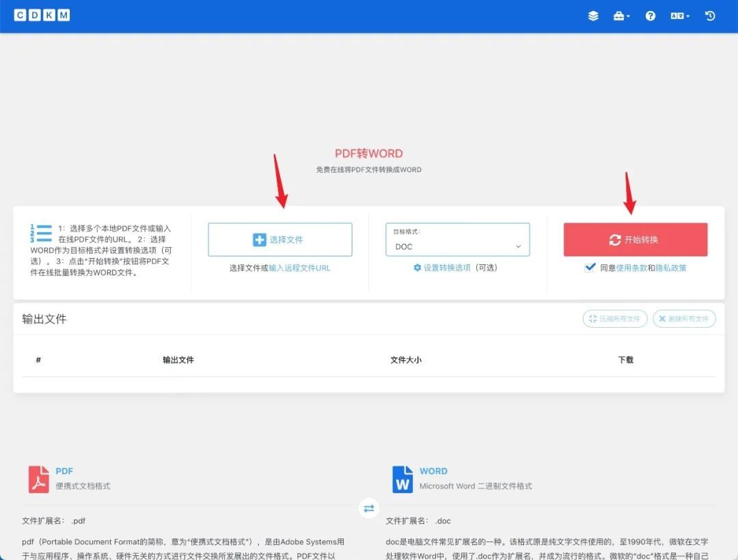Open the help question mark icon
Screen dimensions: 738x560
pos(650,16)
